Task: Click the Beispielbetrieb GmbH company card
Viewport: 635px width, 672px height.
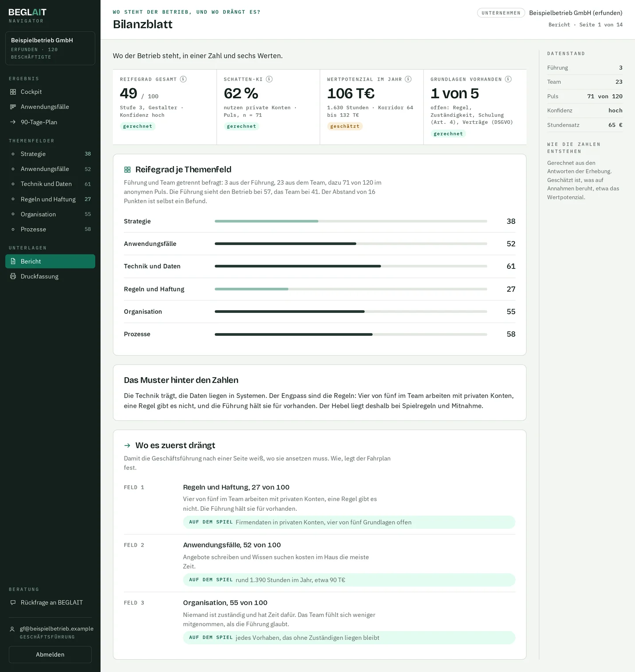Action: (x=50, y=48)
